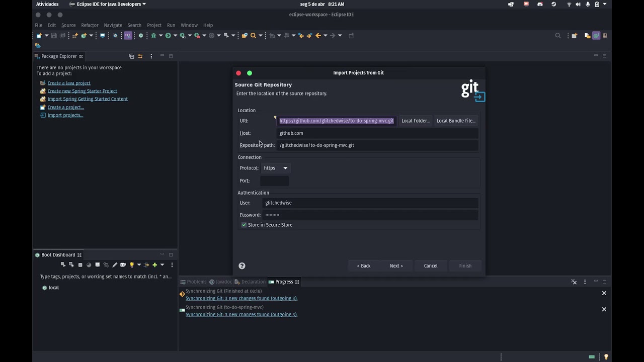Click the Password field
Viewport: 644px width, 362px height.
370,215
